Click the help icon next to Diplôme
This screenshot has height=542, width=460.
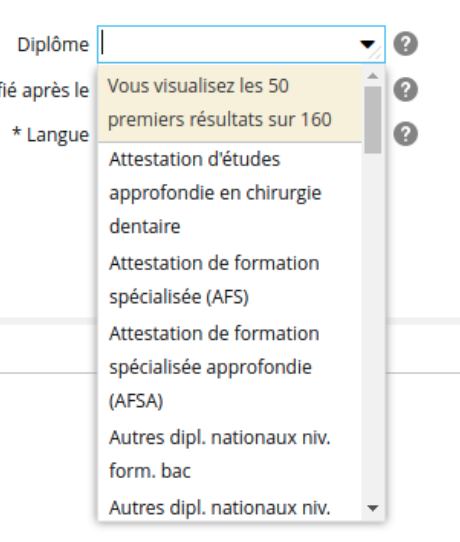(x=405, y=44)
